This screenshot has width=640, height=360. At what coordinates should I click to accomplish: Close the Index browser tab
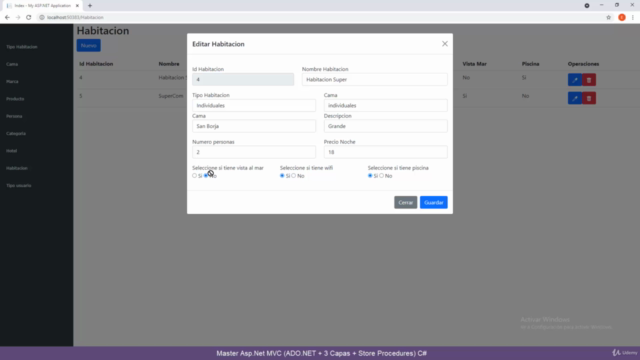pyautogui.click(x=77, y=6)
